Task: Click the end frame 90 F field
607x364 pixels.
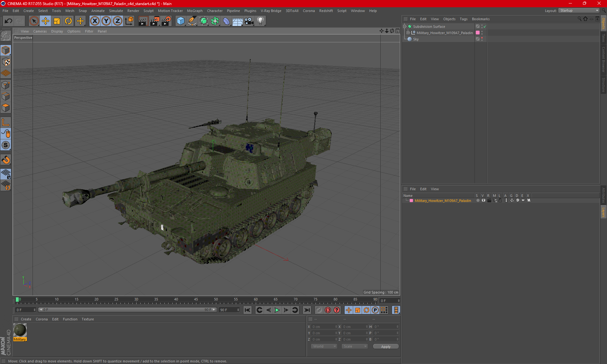Action: coord(229,310)
